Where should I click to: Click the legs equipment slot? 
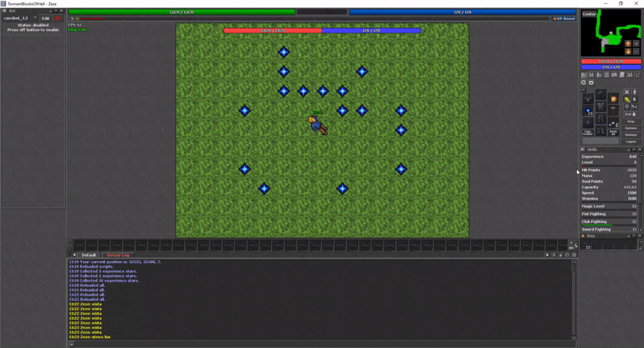click(x=601, y=119)
